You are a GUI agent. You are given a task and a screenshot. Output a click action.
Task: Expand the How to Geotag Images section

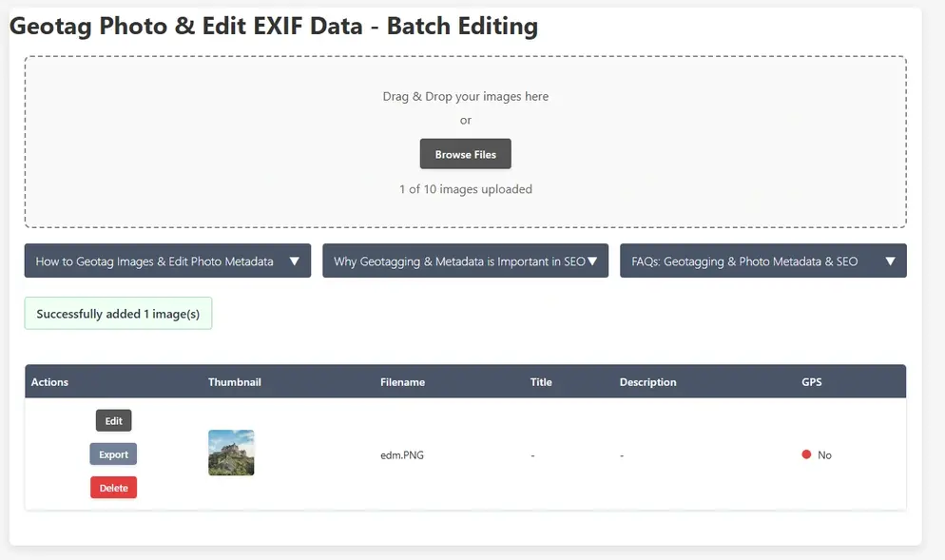(167, 261)
